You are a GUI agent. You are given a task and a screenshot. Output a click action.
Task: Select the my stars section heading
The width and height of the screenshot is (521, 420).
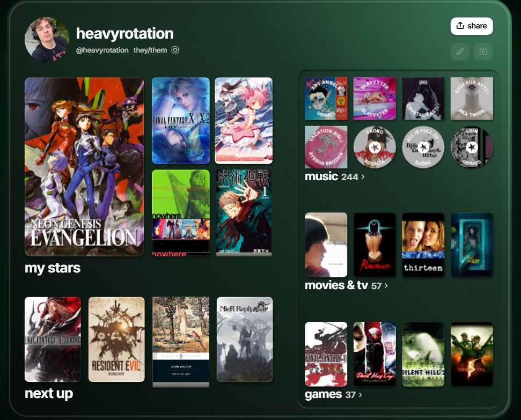[x=53, y=268]
